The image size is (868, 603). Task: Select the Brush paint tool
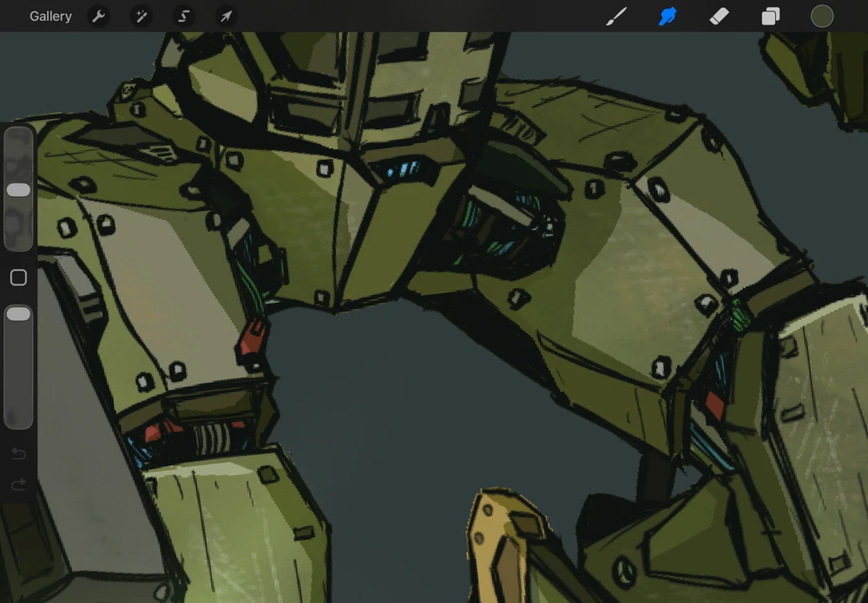click(615, 16)
